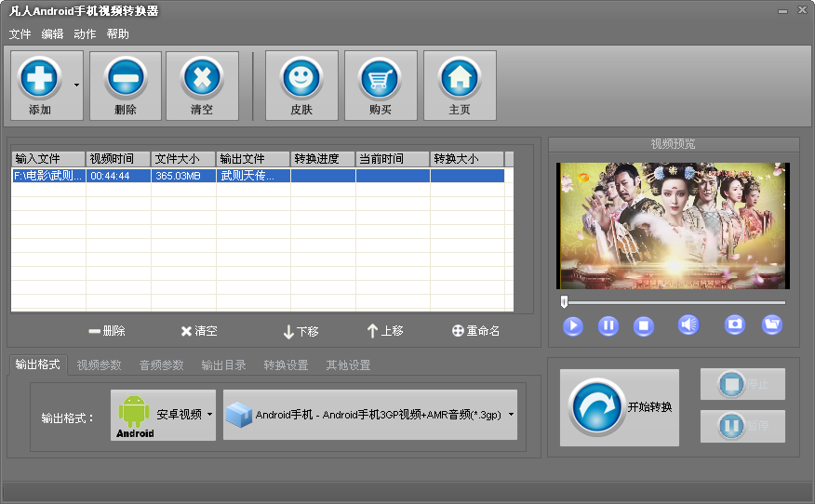Select the 输出格式 tab
Image resolution: width=815 pixels, height=504 pixels.
[x=37, y=365]
